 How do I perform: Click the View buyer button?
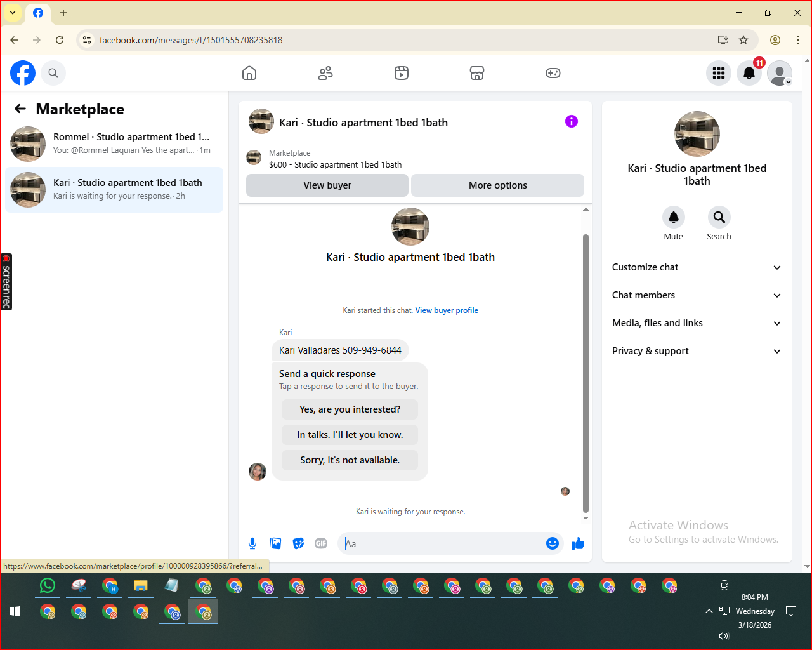327,185
